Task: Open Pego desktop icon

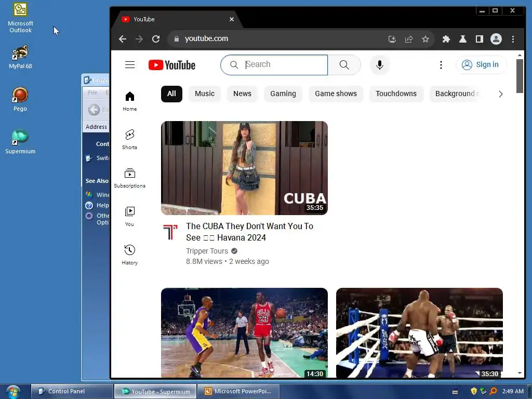Action: coord(20,99)
